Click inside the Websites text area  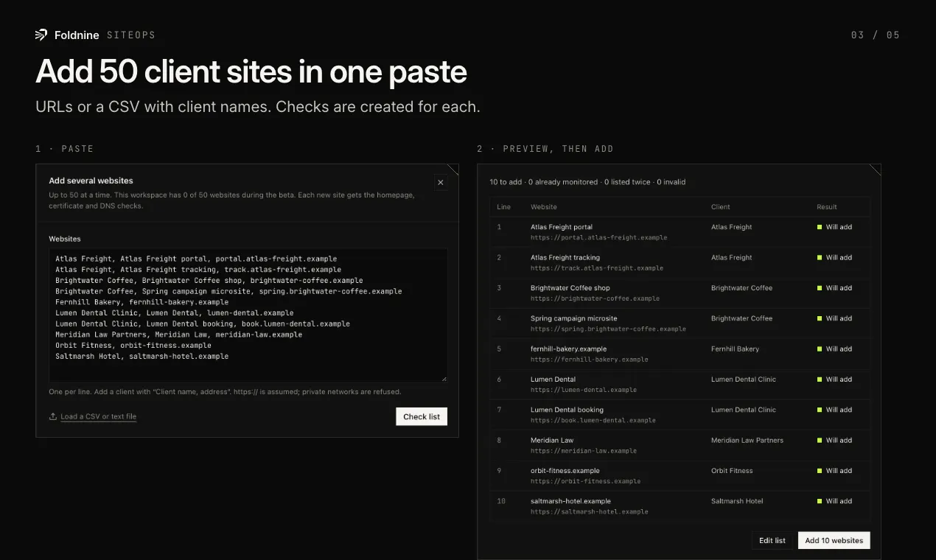[248, 315]
